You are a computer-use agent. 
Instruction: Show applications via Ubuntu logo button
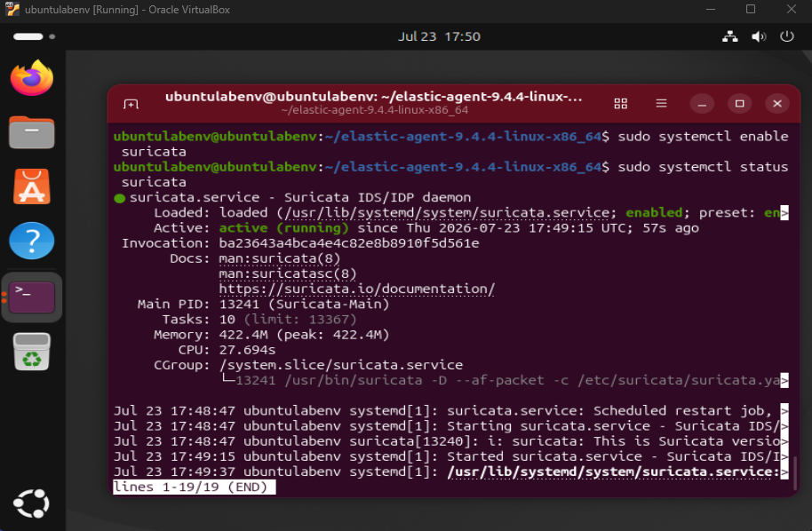(32, 503)
